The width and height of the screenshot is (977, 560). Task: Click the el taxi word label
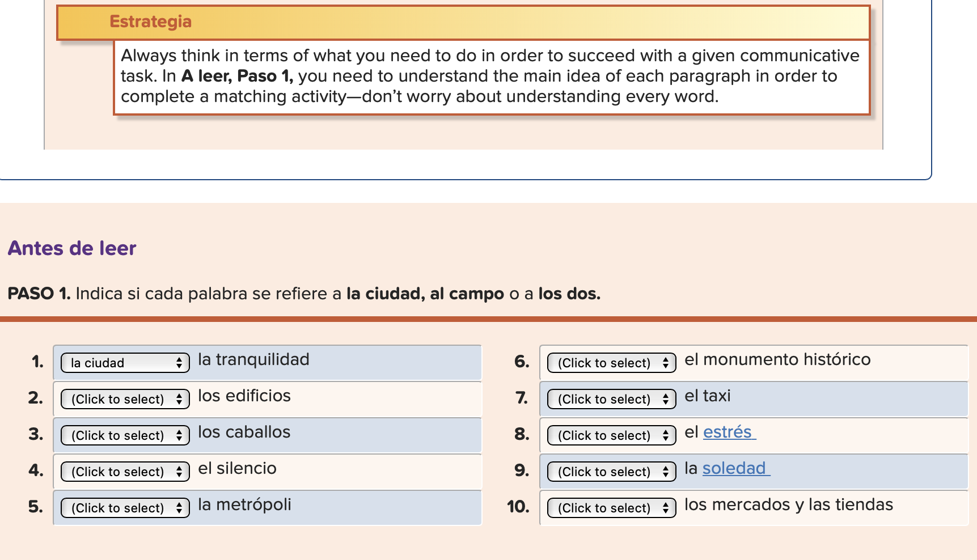tap(707, 396)
